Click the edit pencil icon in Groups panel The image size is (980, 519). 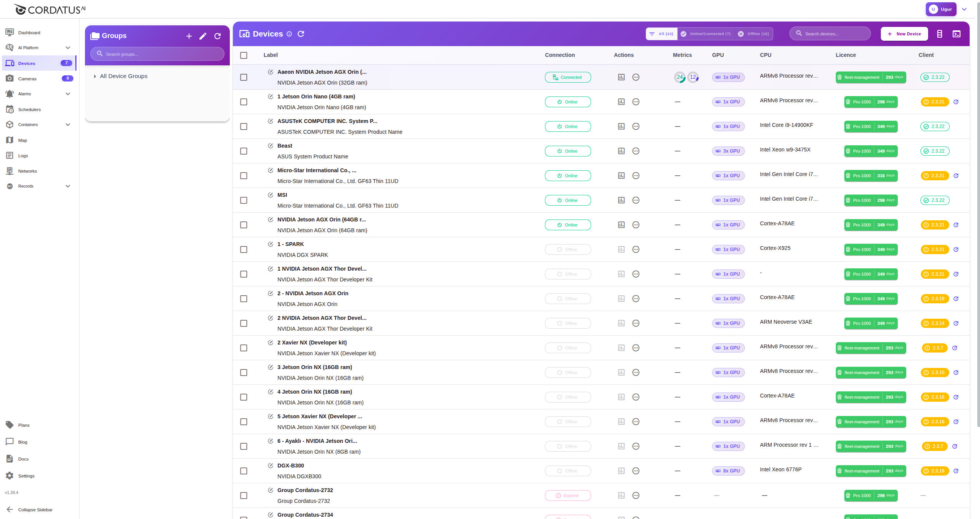click(x=203, y=36)
